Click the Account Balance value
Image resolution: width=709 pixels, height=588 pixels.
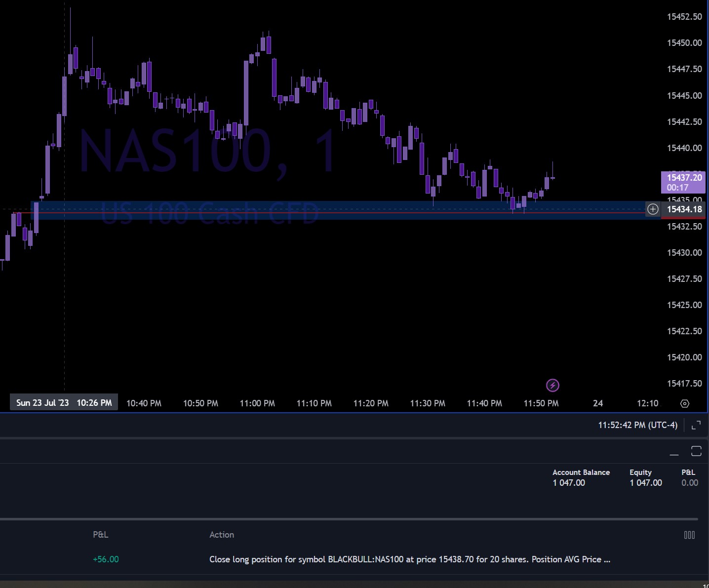pyautogui.click(x=569, y=483)
